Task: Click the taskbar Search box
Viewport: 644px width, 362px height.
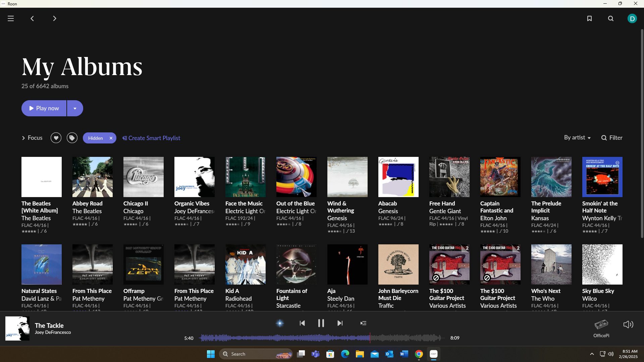Action: [x=256, y=354]
